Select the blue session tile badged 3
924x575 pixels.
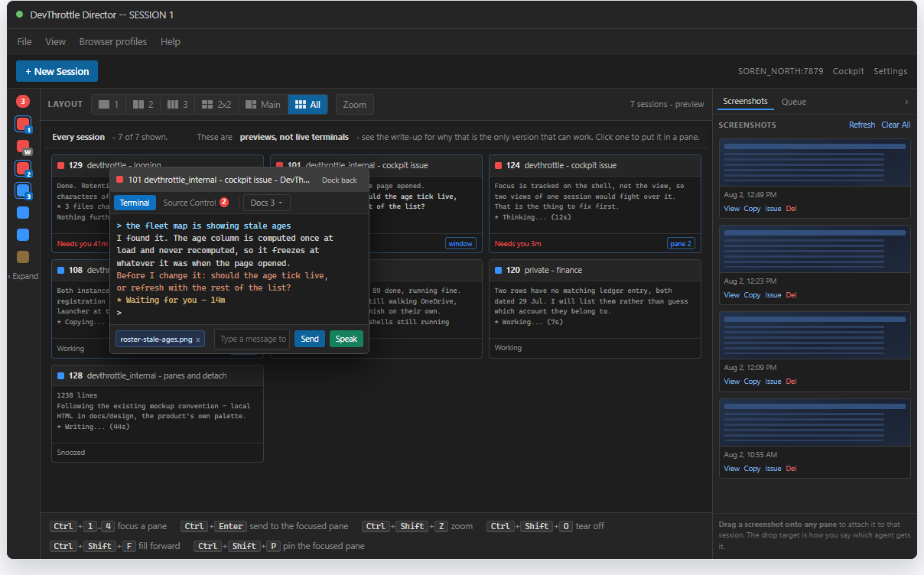point(23,190)
